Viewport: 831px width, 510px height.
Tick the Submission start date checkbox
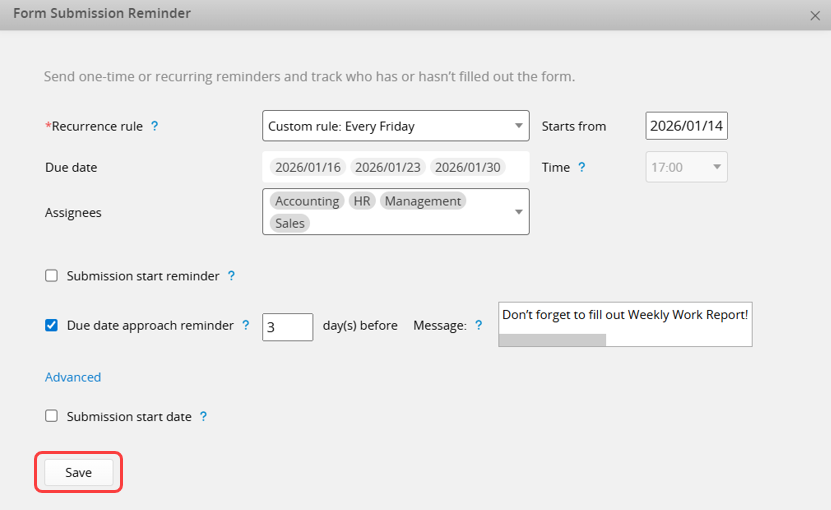pos(52,417)
